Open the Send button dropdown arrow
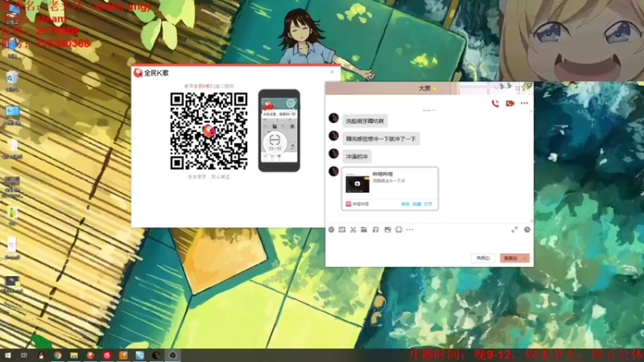This screenshot has height=362, width=644. [x=525, y=258]
